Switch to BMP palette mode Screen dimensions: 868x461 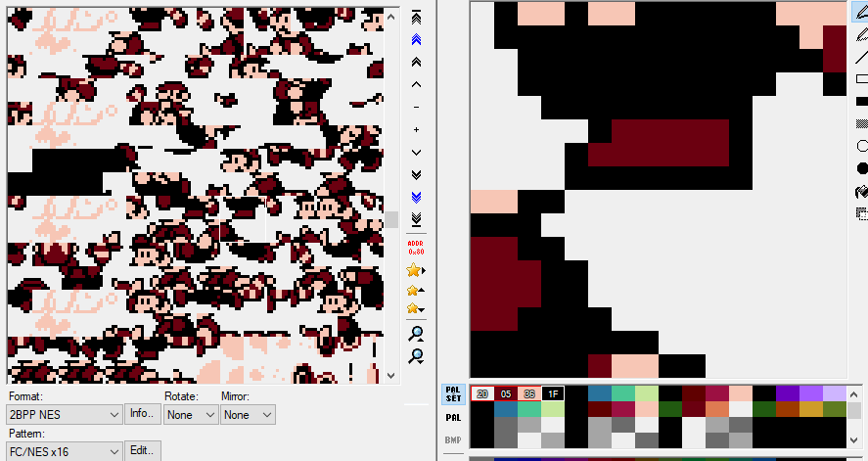point(453,440)
